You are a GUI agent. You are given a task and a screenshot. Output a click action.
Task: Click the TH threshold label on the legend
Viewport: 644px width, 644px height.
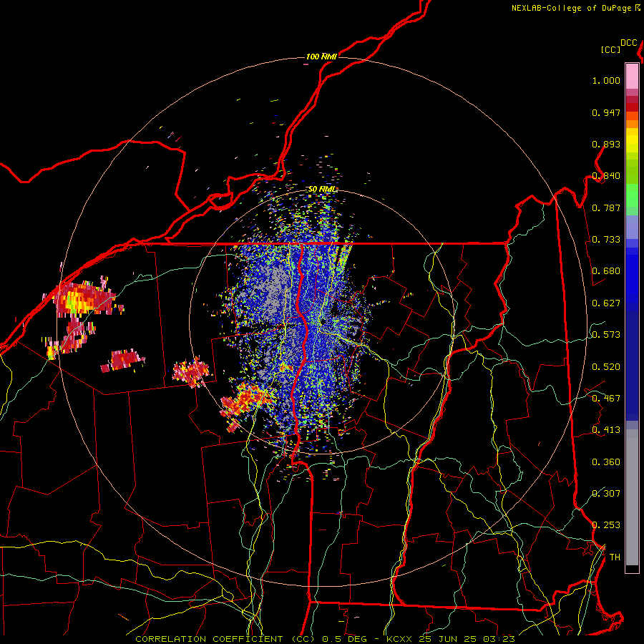pos(615,557)
